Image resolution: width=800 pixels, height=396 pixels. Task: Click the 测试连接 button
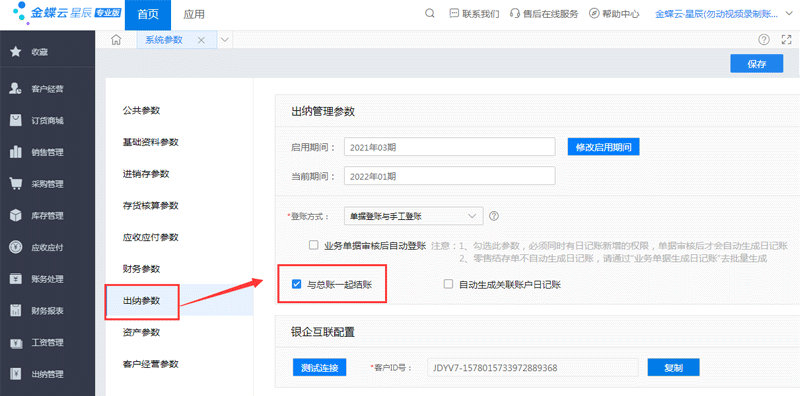[319, 367]
